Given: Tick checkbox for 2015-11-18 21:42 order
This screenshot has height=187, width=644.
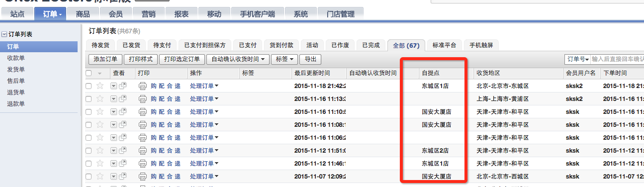Looking at the screenshot, I should (89, 86).
